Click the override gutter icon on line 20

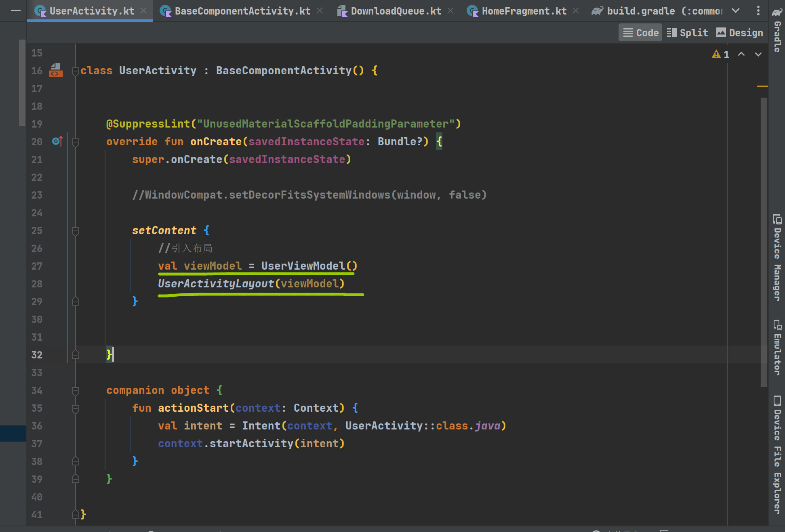click(57, 141)
